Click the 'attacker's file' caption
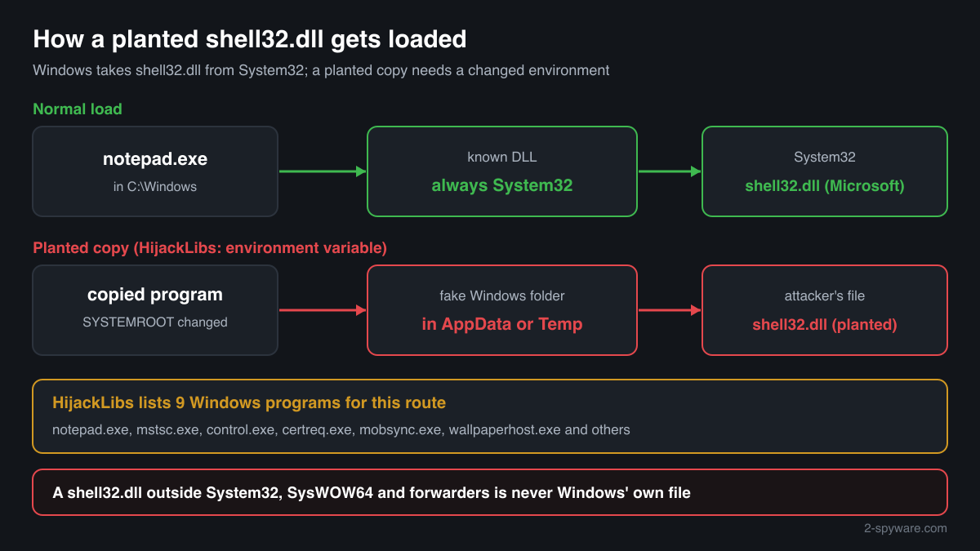Screen dimensions: 980x551 (x=825, y=295)
